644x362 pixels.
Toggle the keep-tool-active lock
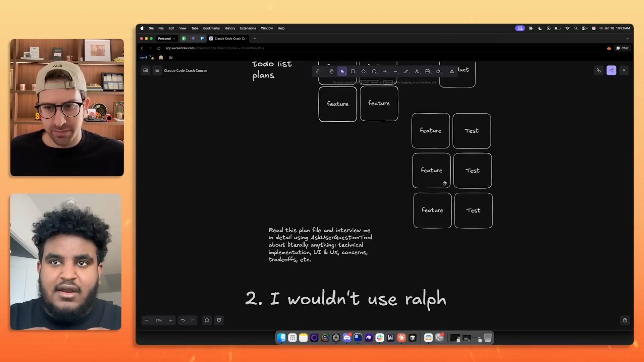318,71
